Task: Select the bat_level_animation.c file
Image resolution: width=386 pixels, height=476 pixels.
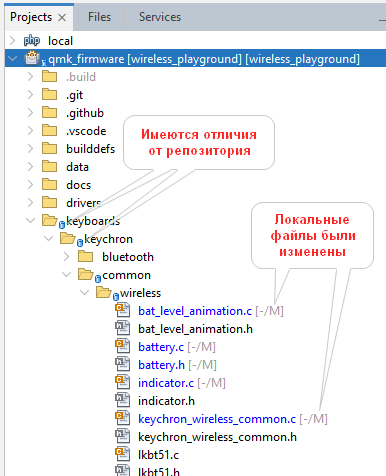Action: pyautogui.click(x=195, y=311)
